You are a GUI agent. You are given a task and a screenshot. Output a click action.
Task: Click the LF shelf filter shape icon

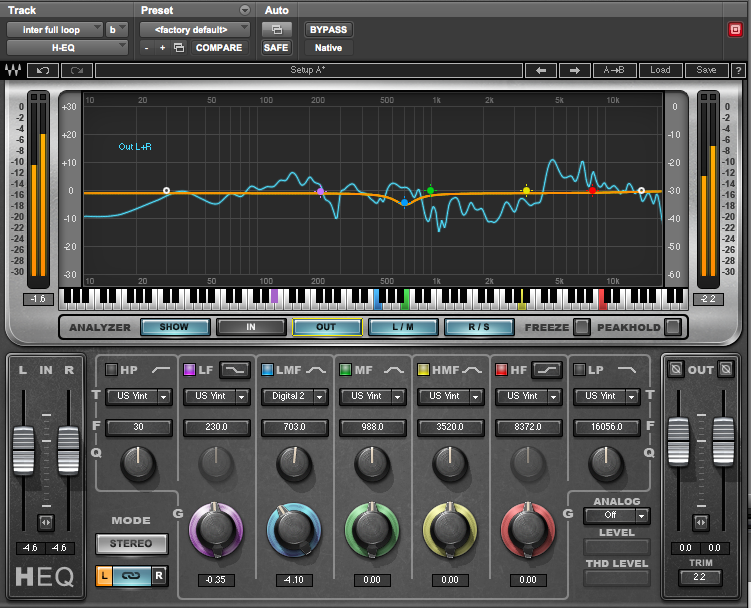[x=235, y=369]
